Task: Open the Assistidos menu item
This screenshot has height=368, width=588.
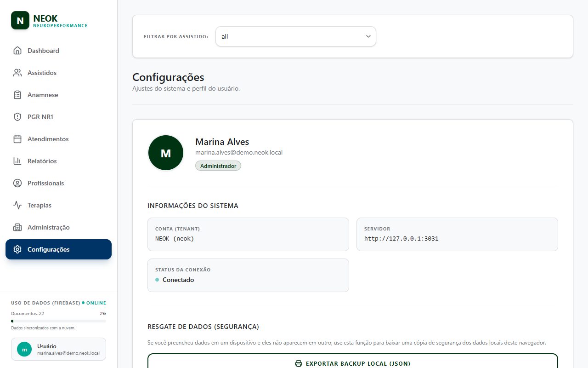Action: click(58, 73)
